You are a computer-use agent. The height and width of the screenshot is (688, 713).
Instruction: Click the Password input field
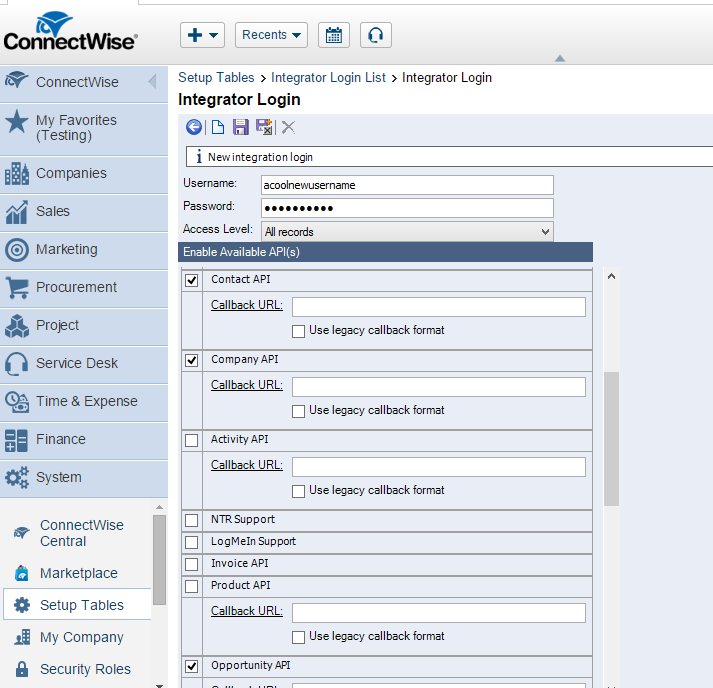coord(407,208)
